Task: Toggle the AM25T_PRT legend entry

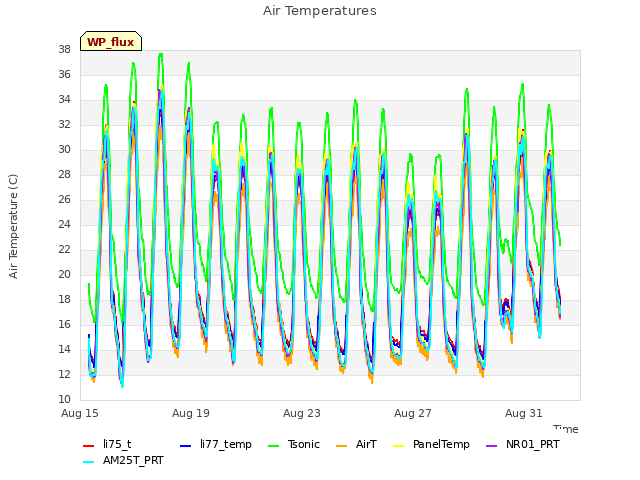Action: pos(123,460)
